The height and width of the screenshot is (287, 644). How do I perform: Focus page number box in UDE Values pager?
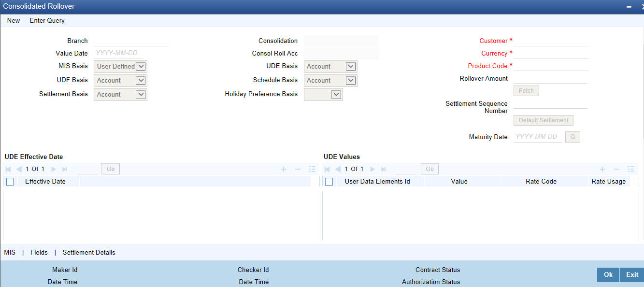coord(406,169)
